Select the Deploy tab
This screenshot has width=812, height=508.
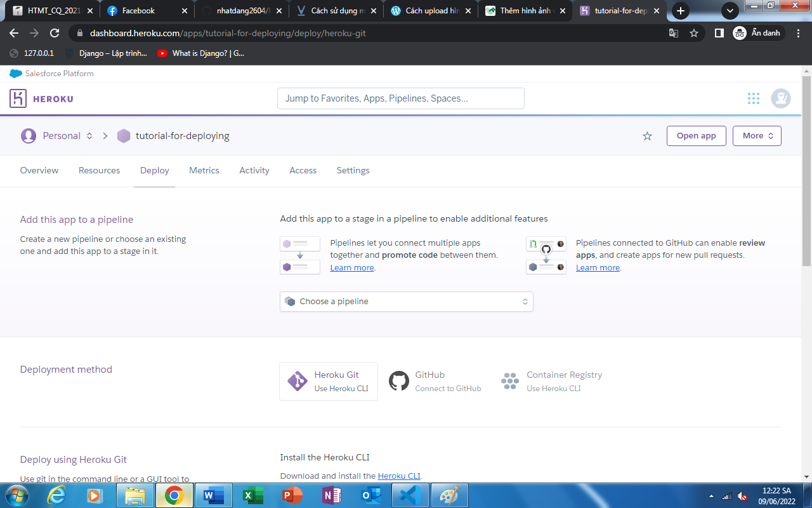click(x=155, y=170)
